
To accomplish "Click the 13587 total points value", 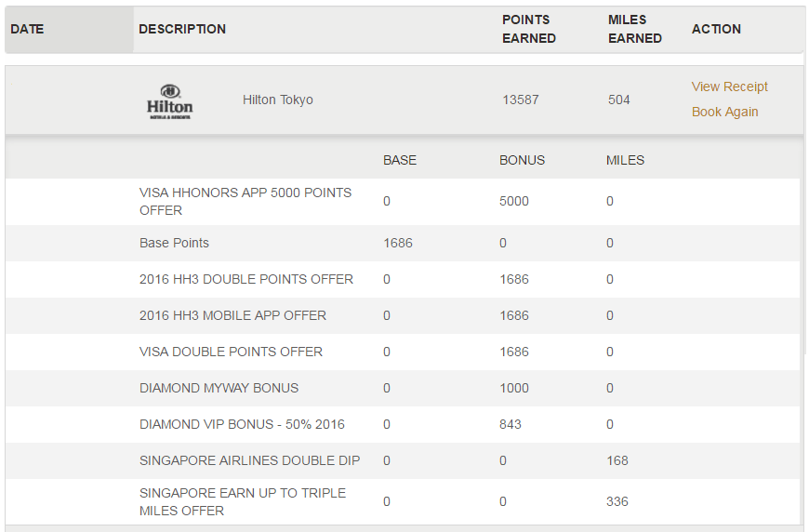I will point(521,100).
